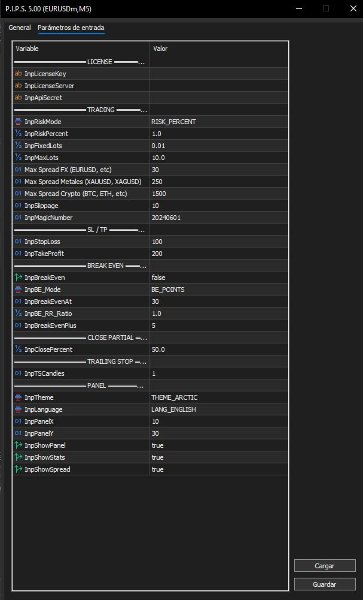363x600 pixels.
Task: Click the string icon beside InpLicenseKey
Action: pos(18,73)
